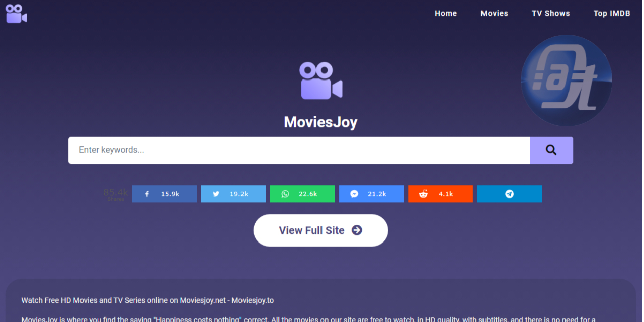This screenshot has height=322, width=644.
Task: Click the MoviesJoy camera logo in header
Action: tap(17, 14)
